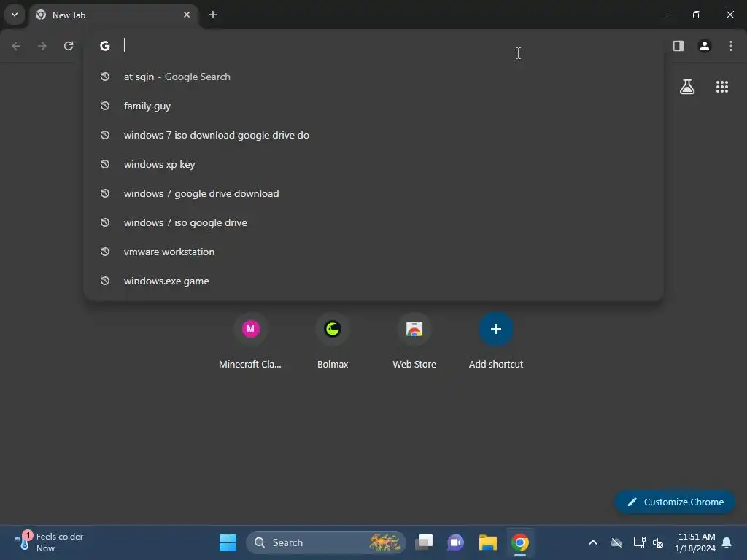Open the tab search dropdown arrow

click(x=15, y=15)
